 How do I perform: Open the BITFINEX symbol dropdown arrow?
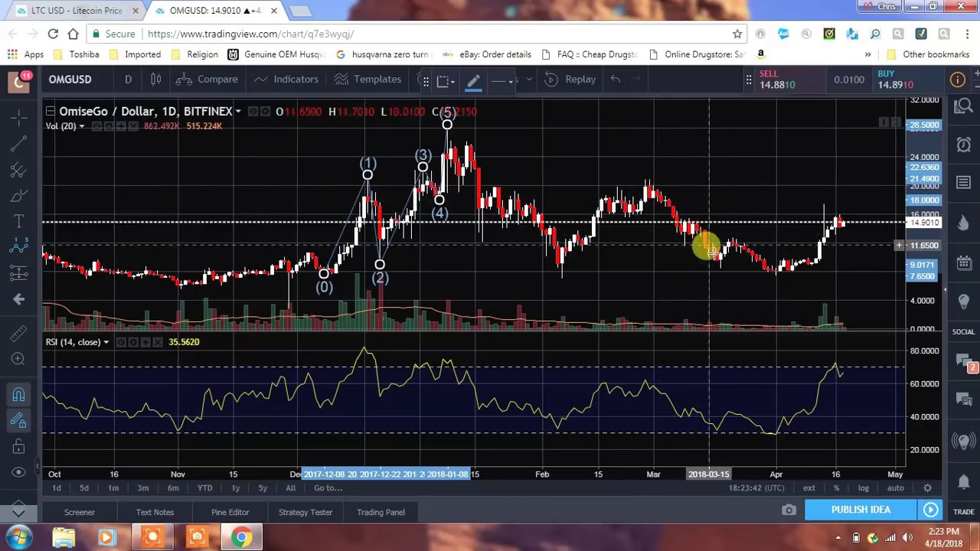tap(238, 112)
